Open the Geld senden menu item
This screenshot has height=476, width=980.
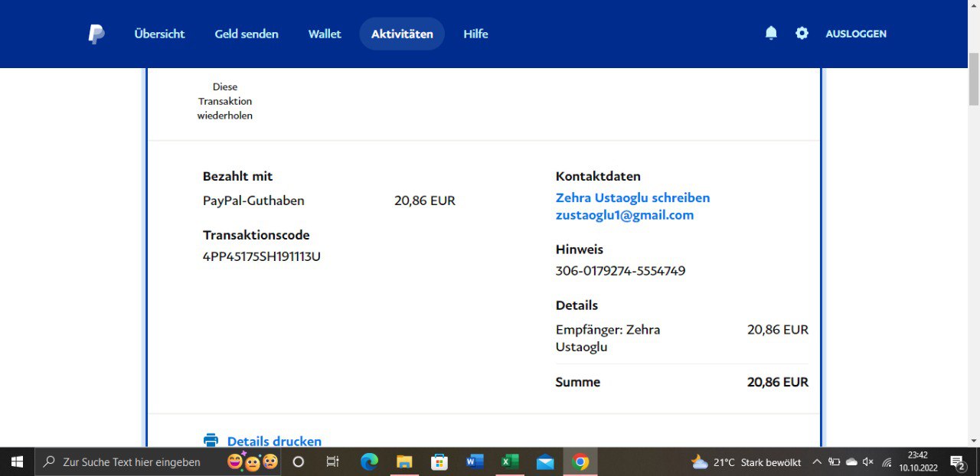(x=247, y=34)
